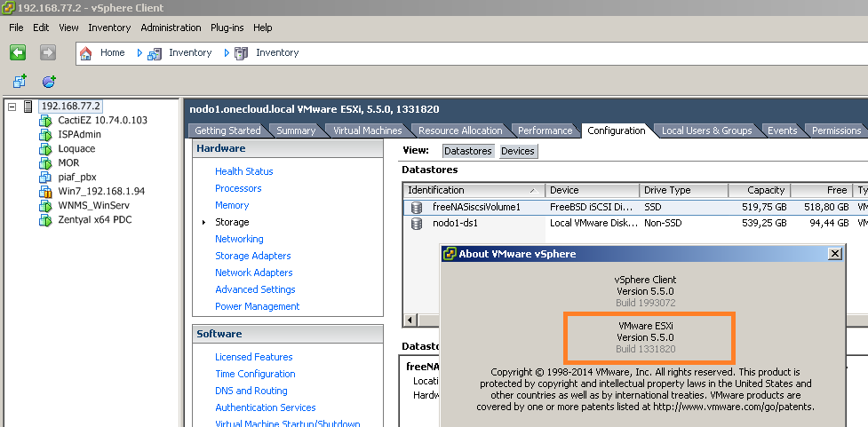Open the Health Status link
Image resolution: width=868 pixels, height=427 pixels.
(x=243, y=171)
